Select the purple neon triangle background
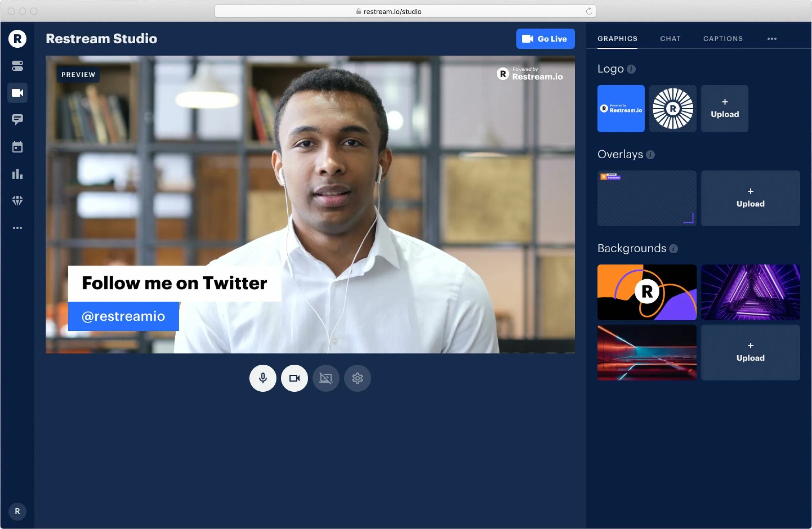The image size is (812, 529). tap(750, 292)
